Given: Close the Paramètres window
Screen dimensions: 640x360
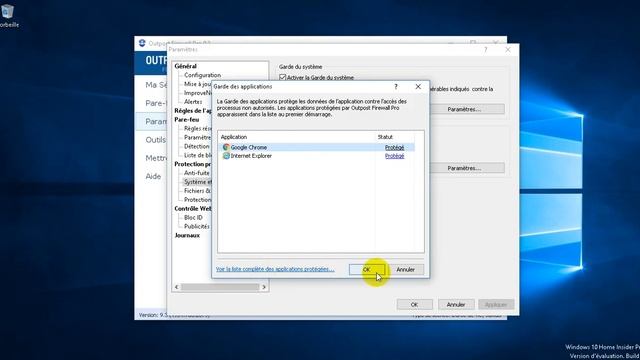Looking at the screenshot, I should tap(508, 50).
